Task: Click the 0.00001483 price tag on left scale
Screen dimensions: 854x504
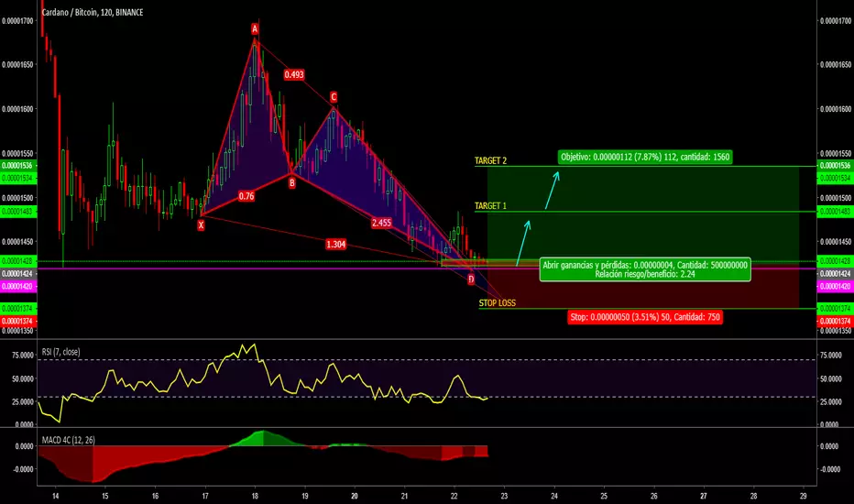Action: (x=18, y=212)
